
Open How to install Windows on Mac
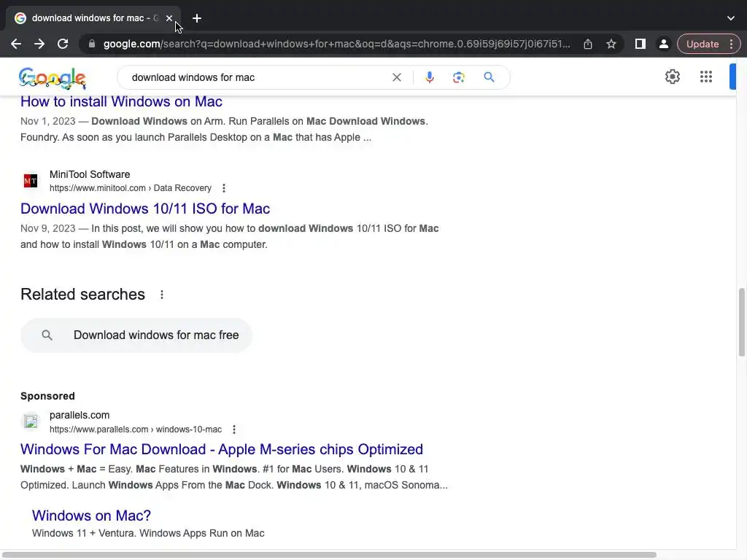(x=121, y=101)
